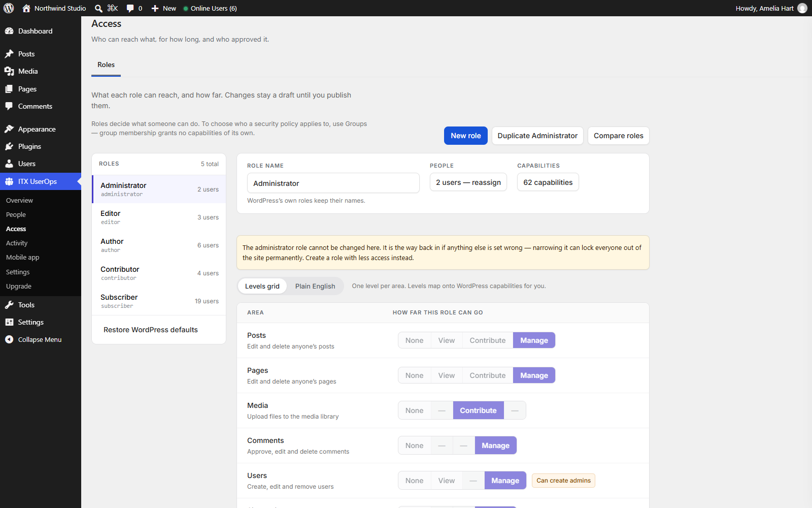Screen dimensions: 812x508
Task: Click Restore WordPress defaults
Action: pyautogui.click(x=151, y=330)
